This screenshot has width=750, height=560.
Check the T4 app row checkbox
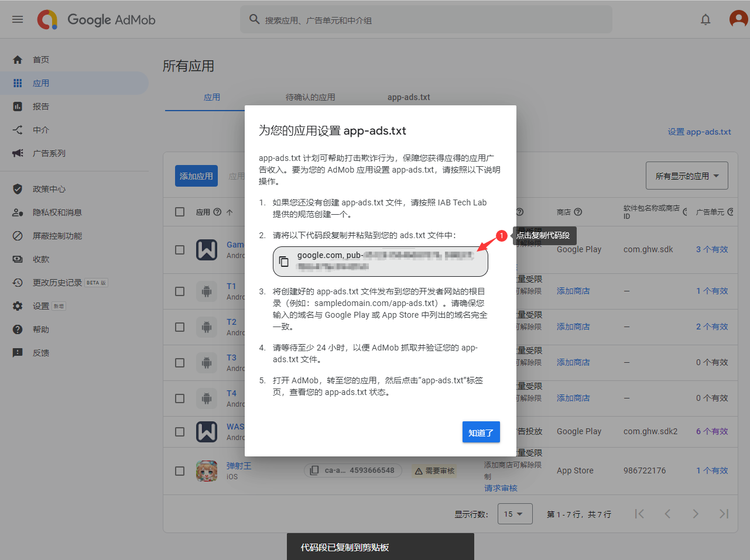point(180,398)
